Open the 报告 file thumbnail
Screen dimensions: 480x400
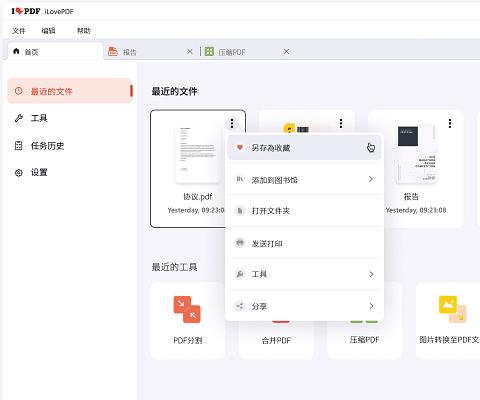point(416,154)
